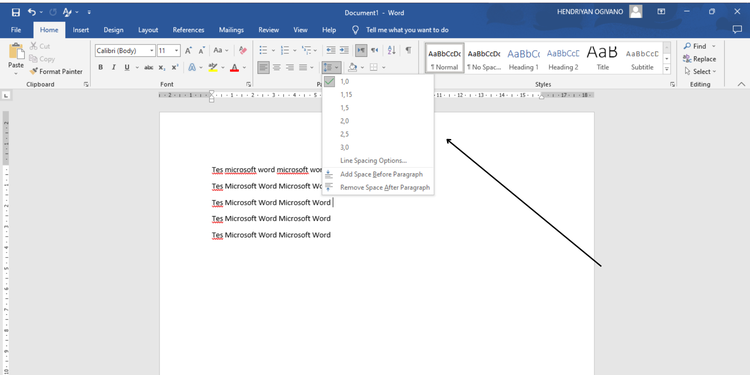Click the ruler tab selector icon
Image resolution: width=750 pixels, height=375 pixels.
click(6, 96)
